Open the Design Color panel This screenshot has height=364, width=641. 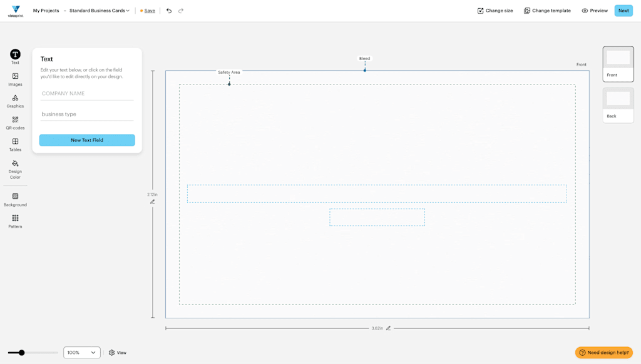click(14, 167)
